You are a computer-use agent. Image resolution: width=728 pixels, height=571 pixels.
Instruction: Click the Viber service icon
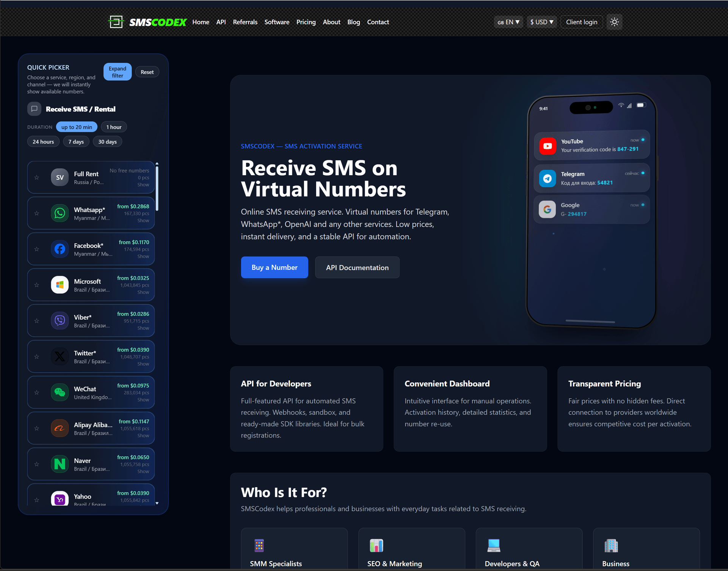(x=60, y=321)
